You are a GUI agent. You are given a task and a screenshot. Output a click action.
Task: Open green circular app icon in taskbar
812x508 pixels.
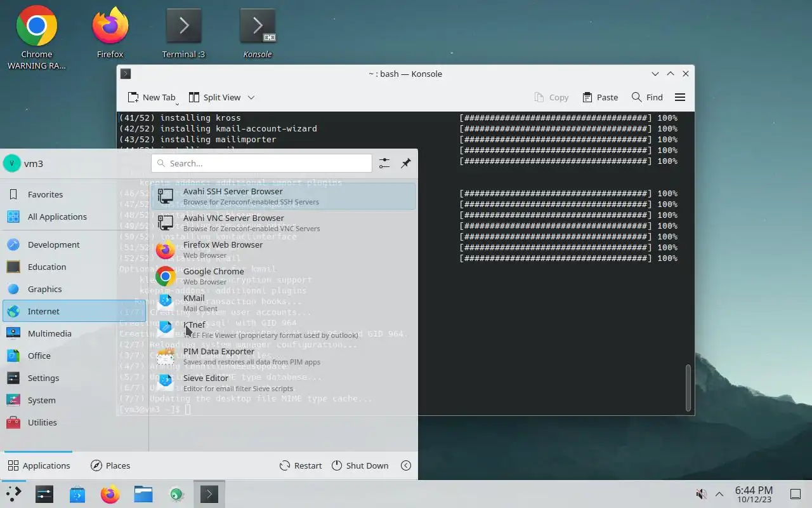pos(176,494)
